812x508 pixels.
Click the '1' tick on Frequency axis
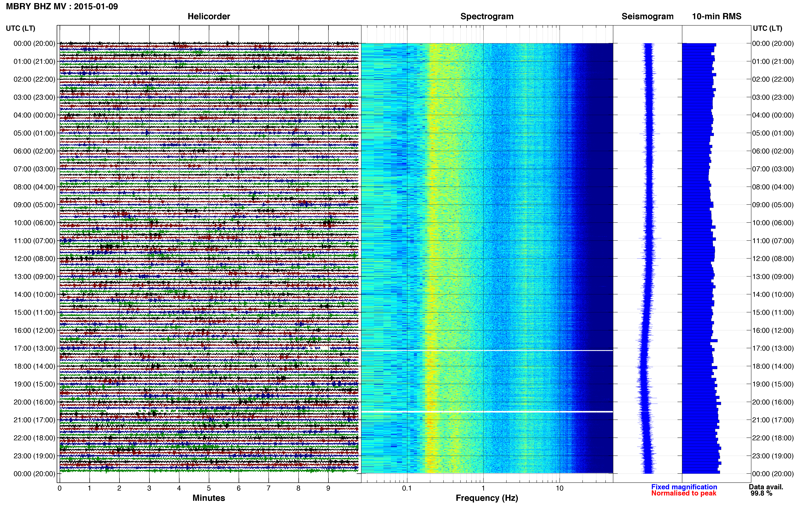pyautogui.click(x=483, y=488)
